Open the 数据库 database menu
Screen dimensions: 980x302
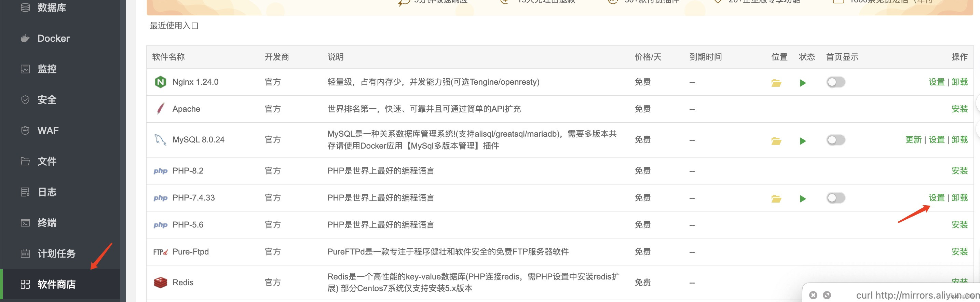coord(52,8)
